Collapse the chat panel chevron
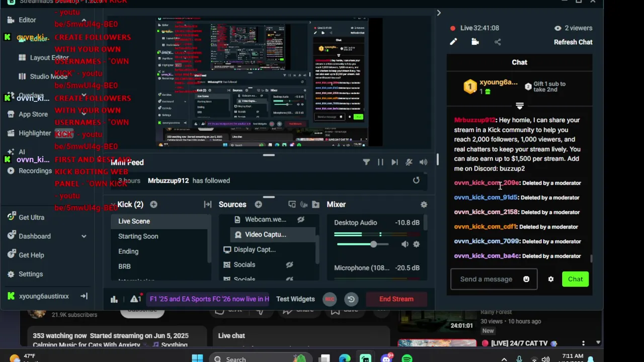The height and width of the screenshot is (362, 644). point(439,13)
